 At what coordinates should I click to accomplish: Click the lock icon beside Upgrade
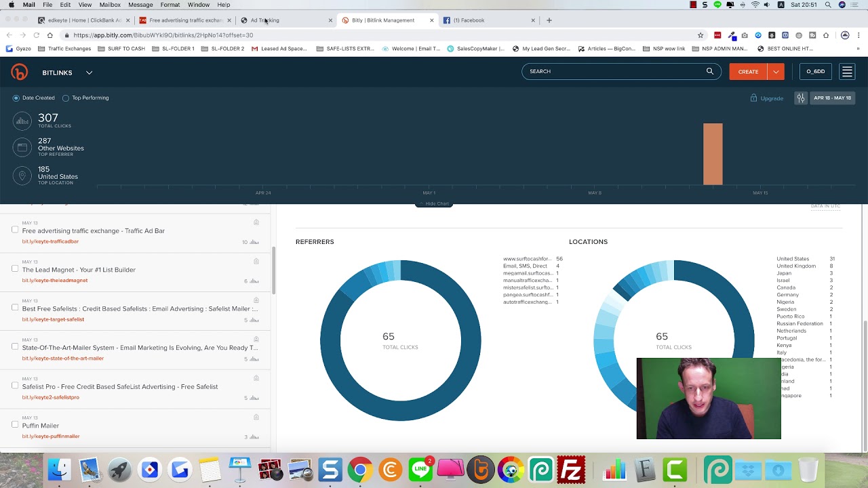tap(753, 98)
